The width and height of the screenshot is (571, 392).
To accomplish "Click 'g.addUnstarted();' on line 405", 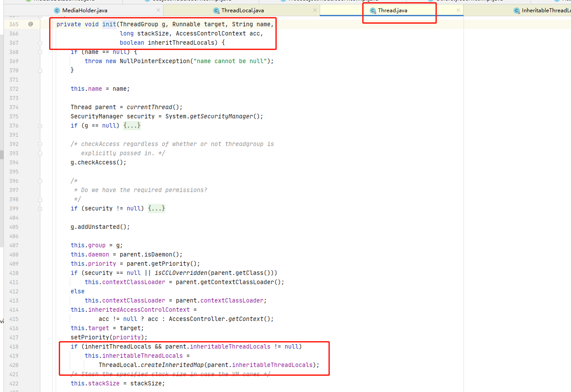I will coord(100,227).
